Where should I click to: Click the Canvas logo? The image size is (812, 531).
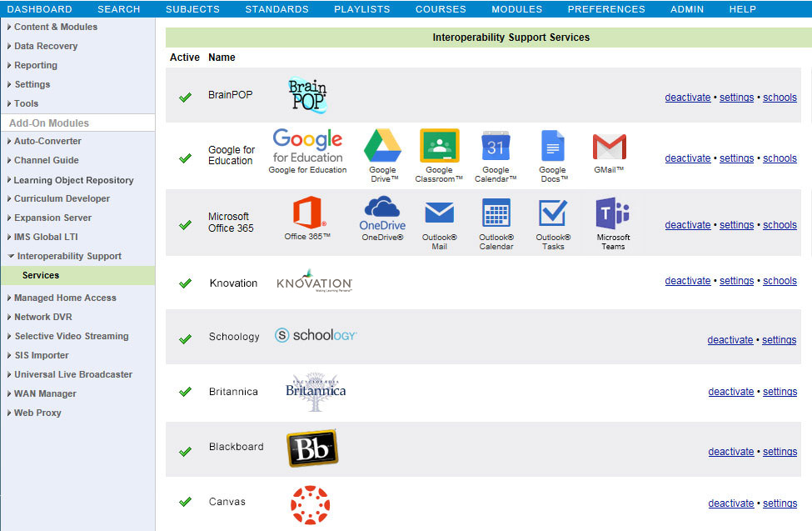point(310,505)
